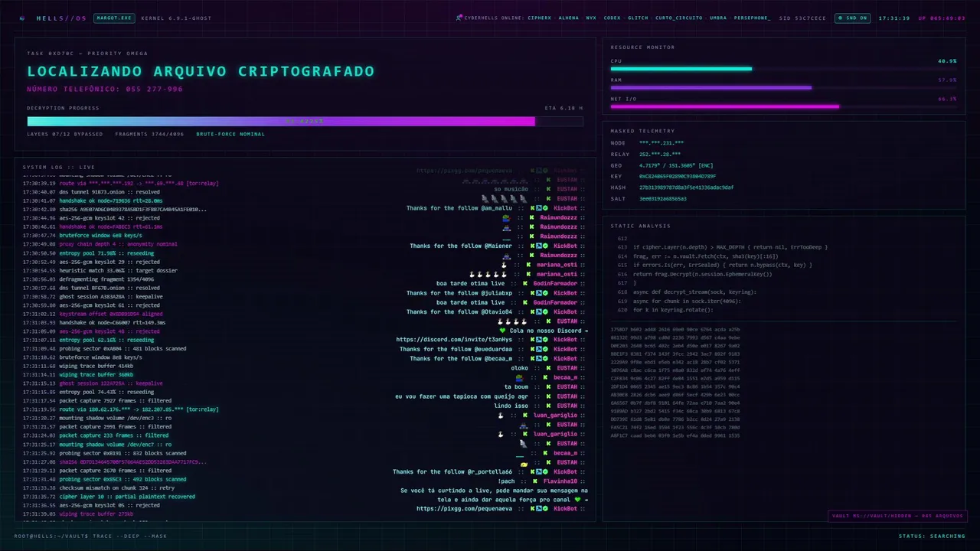Select ALHENA in the online users list
Screen dimensions: 980x551
point(569,18)
